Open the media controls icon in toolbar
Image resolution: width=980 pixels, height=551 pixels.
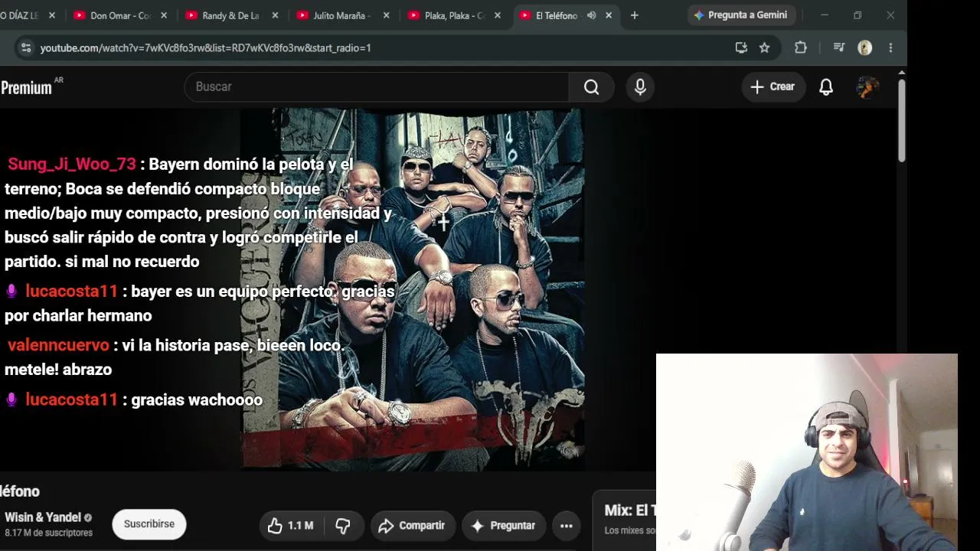click(x=838, y=47)
